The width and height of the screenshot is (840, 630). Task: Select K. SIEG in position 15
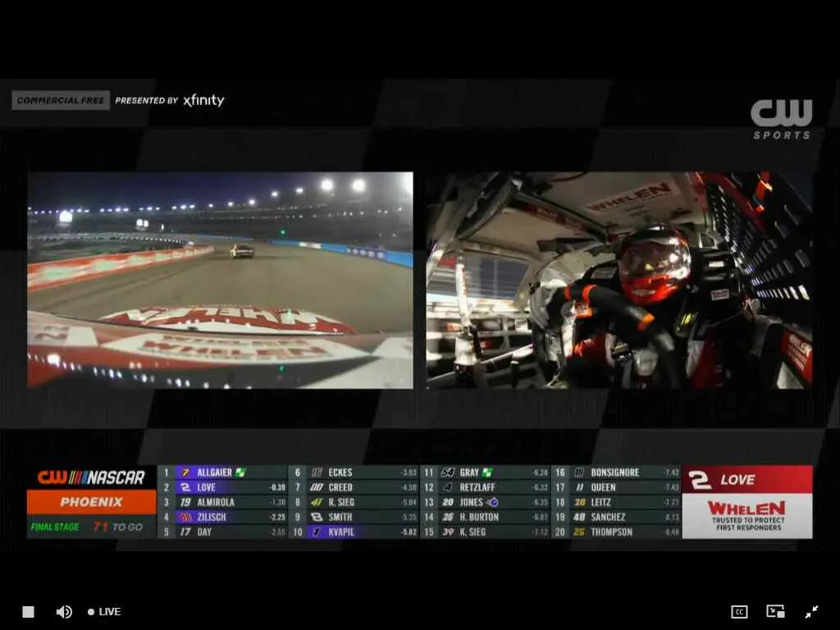coord(485,532)
